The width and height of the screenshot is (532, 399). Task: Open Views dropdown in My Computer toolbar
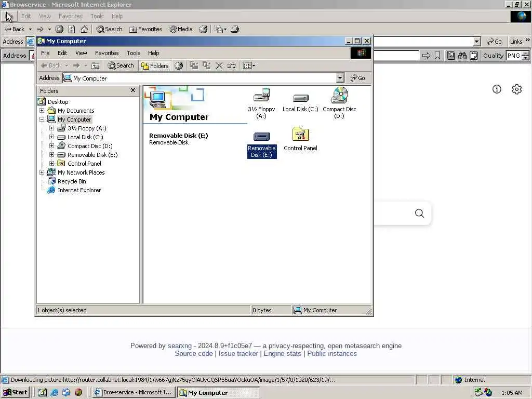pyautogui.click(x=249, y=66)
